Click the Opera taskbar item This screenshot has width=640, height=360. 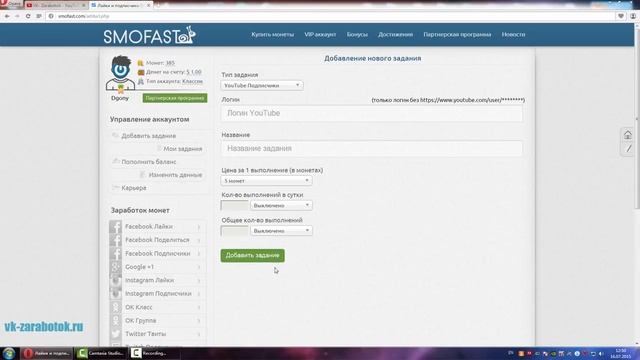47,353
